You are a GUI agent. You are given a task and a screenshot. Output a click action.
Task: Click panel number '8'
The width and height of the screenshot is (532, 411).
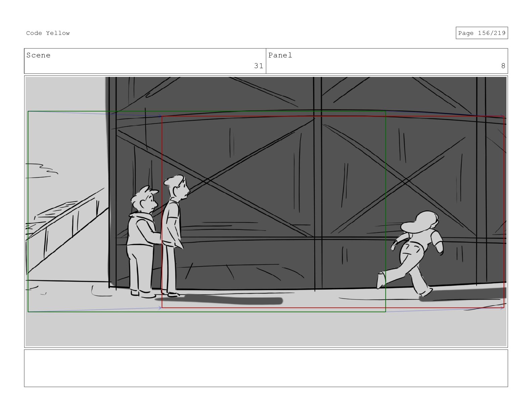(x=503, y=66)
